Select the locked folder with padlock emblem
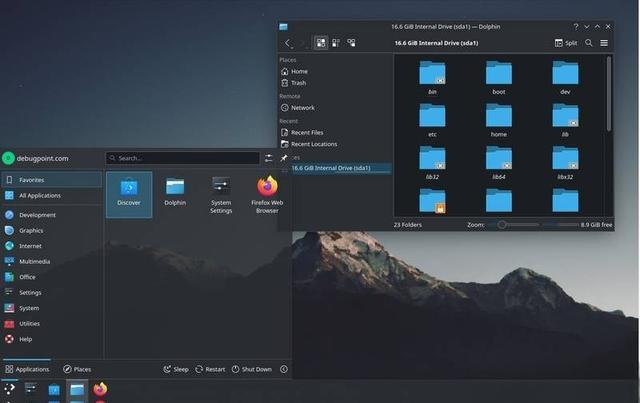 [x=432, y=200]
